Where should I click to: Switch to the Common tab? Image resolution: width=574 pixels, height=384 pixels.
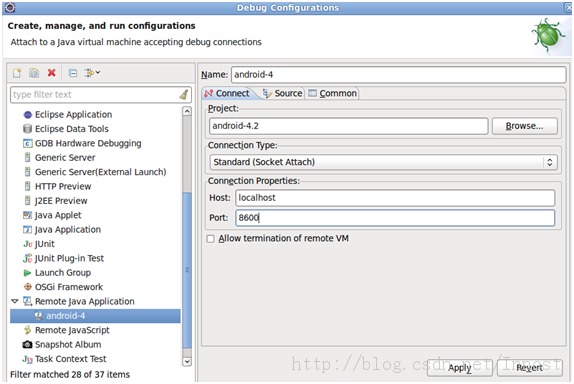(x=333, y=93)
